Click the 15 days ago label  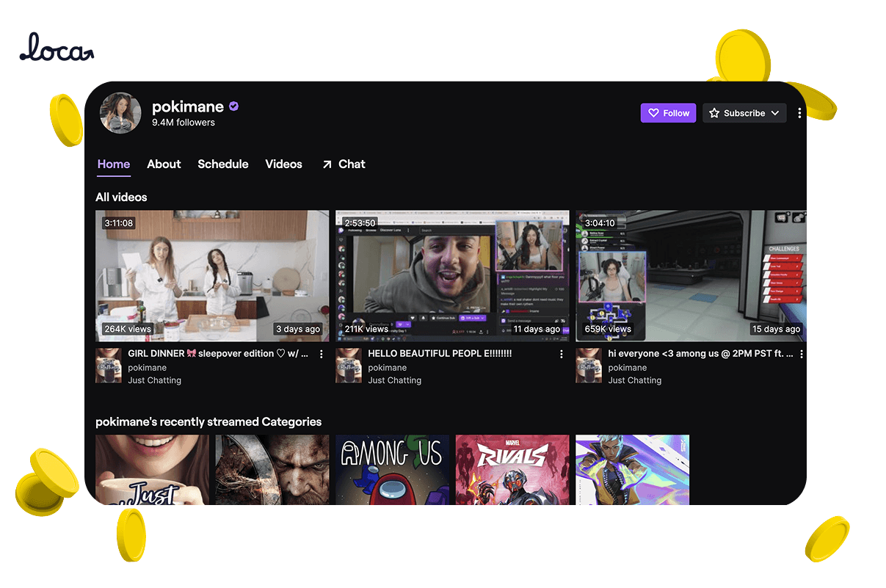coord(777,329)
